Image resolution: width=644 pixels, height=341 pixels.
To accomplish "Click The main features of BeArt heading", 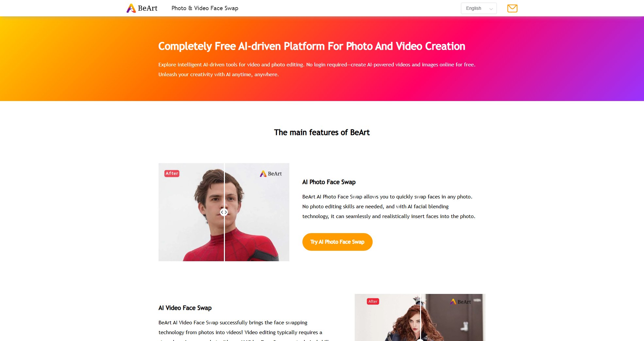I will pos(322,132).
